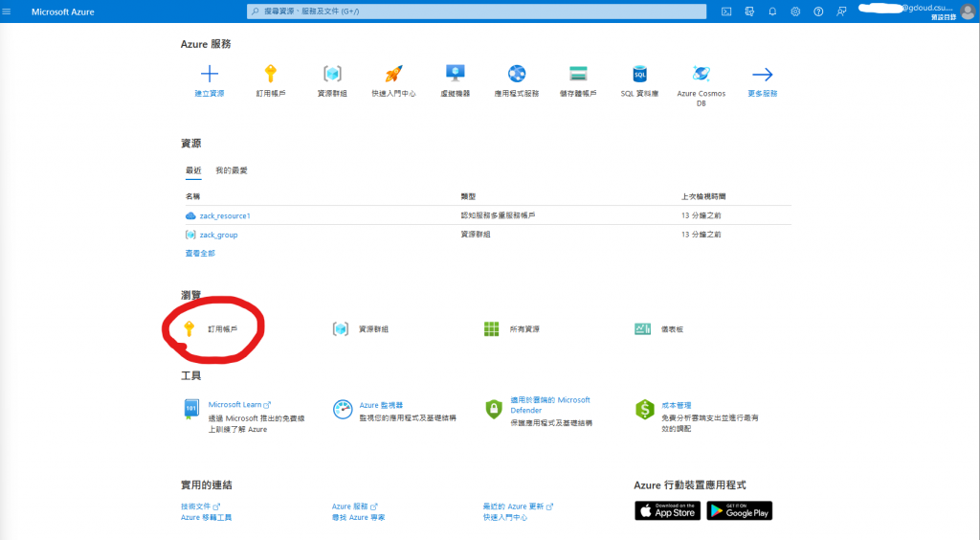The width and height of the screenshot is (980, 540).
Task: Click the Defender green shield icon
Action: coord(494,410)
